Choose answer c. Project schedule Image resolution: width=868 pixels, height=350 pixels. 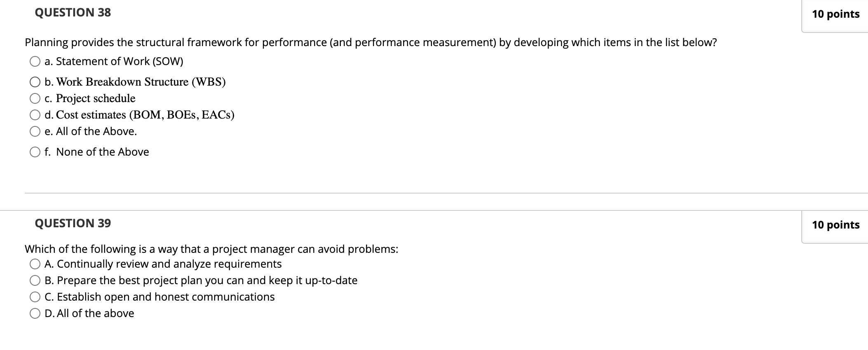pos(35,98)
